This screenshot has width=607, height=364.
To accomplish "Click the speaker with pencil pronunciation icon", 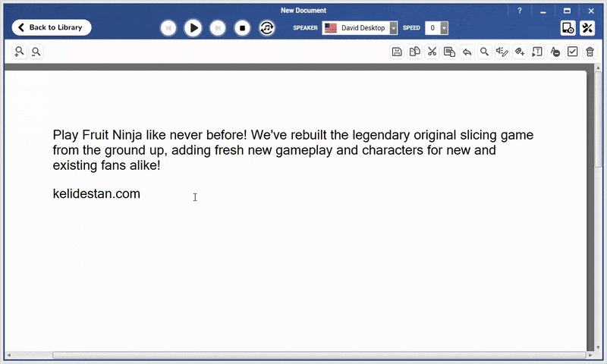I will 502,52.
